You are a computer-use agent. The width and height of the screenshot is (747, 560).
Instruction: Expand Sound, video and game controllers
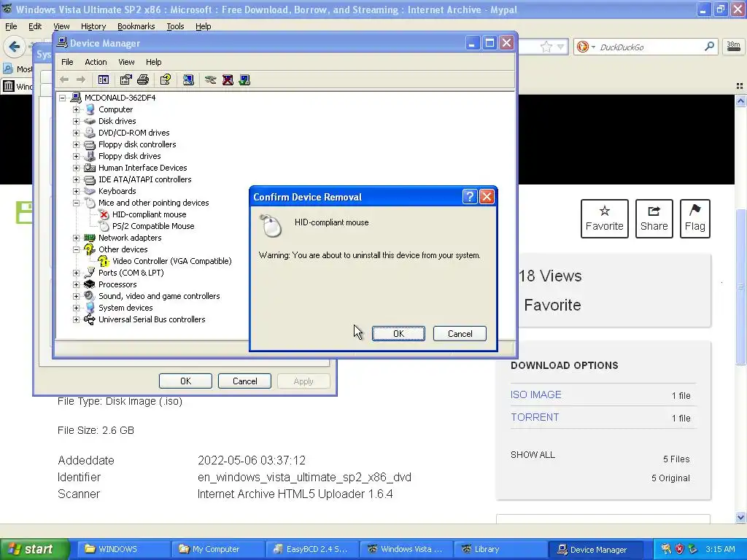coord(76,296)
